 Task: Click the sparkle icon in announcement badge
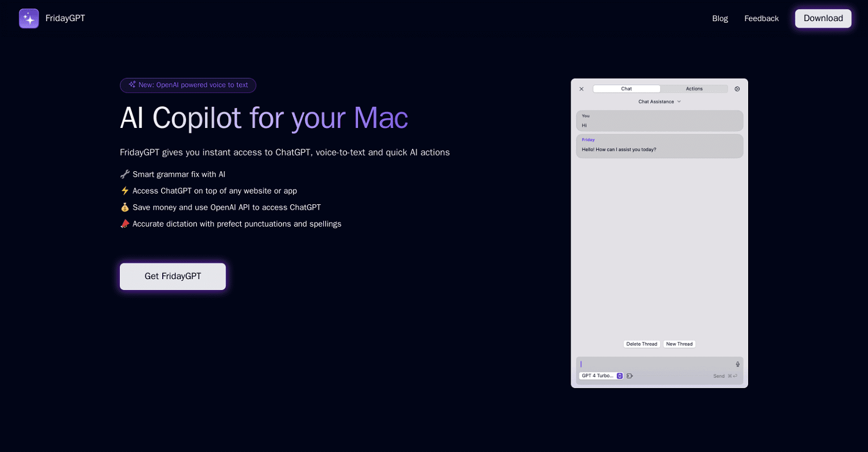pos(132,85)
